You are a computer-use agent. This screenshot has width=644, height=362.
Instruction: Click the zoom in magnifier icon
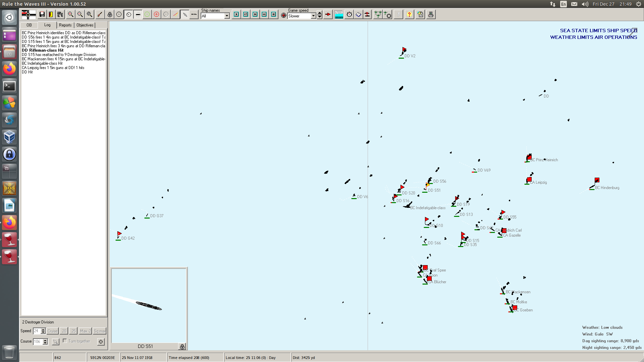tap(70, 14)
